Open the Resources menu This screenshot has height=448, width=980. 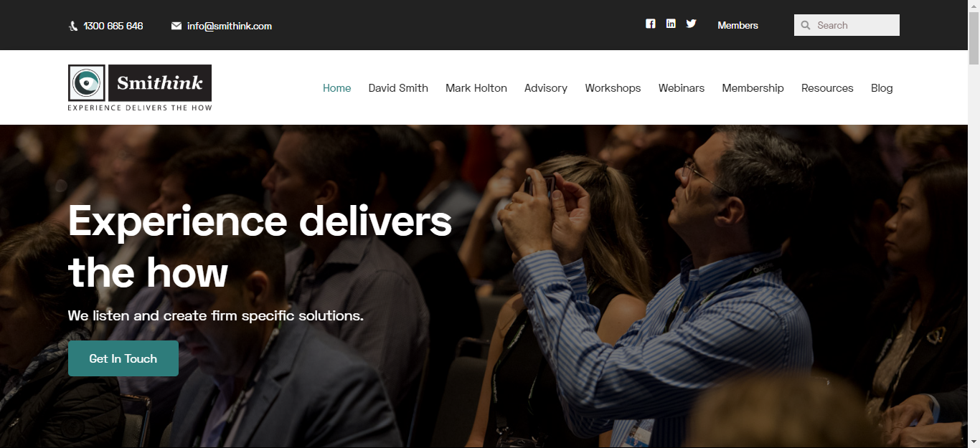point(827,88)
